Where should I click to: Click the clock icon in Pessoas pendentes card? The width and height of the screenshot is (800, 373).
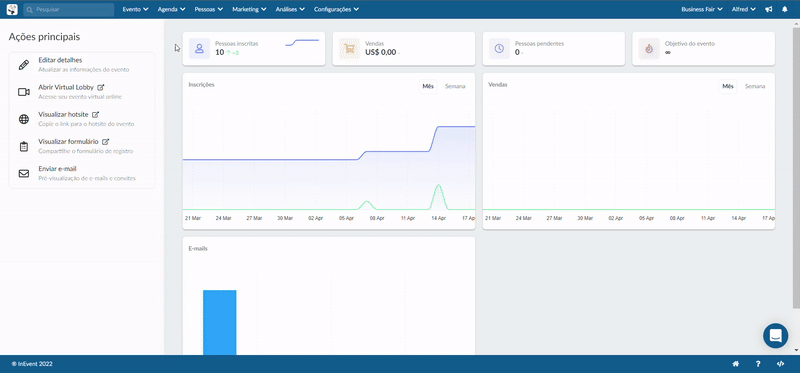[x=499, y=48]
